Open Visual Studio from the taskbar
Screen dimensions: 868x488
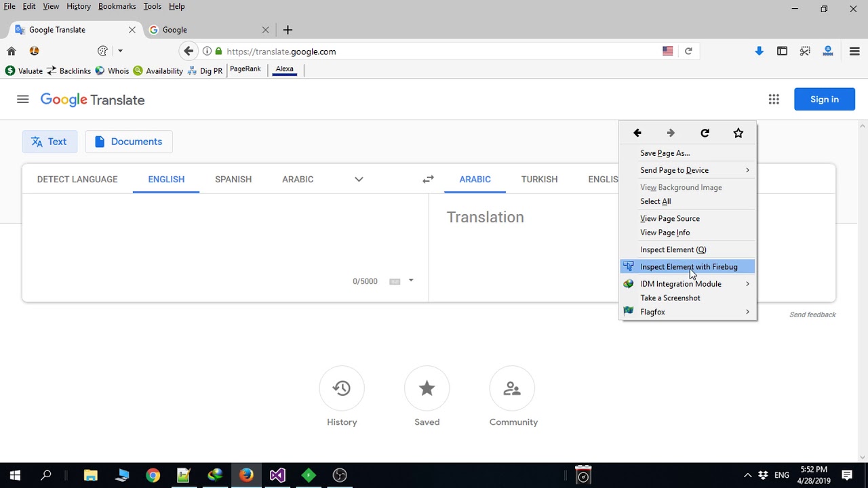[x=277, y=475]
